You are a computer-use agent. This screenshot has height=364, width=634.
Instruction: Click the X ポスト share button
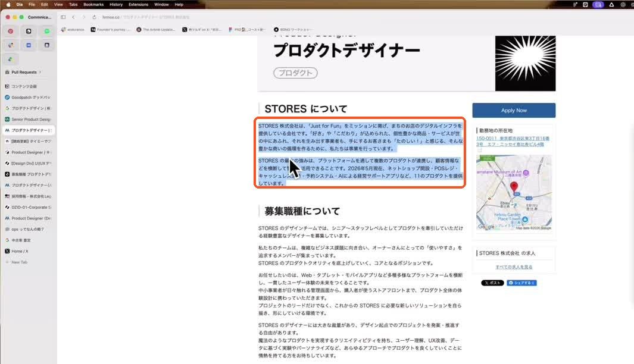point(492,283)
